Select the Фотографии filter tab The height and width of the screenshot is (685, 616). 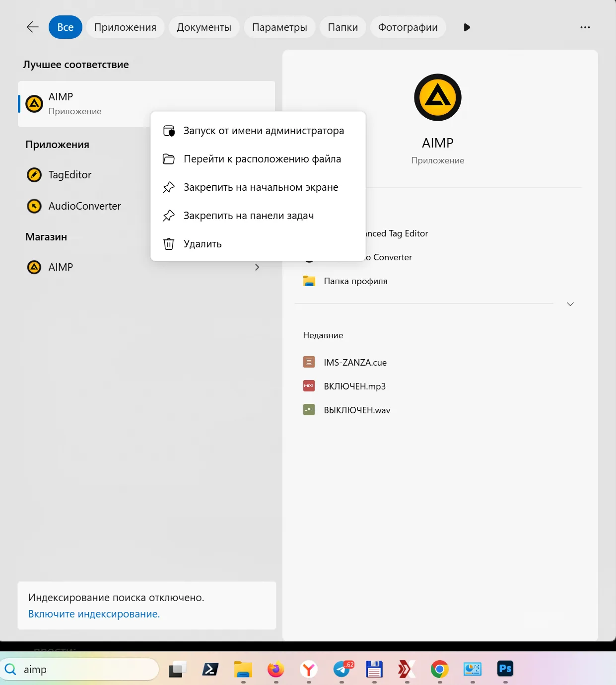(x=408, y=27)
